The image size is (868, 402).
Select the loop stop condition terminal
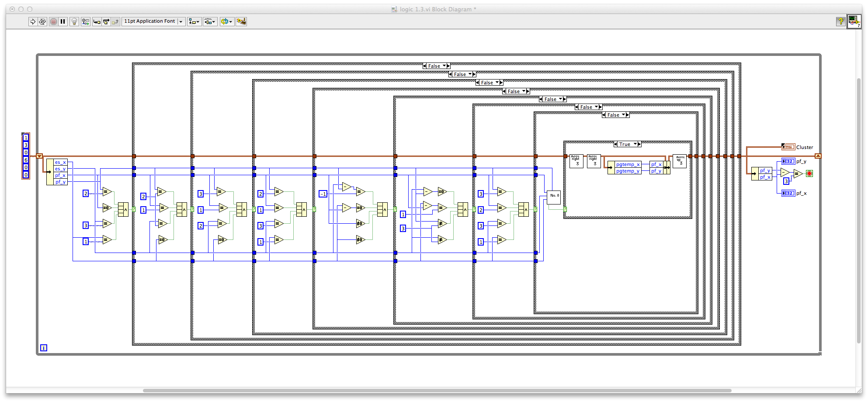click(x=809, y=173)
